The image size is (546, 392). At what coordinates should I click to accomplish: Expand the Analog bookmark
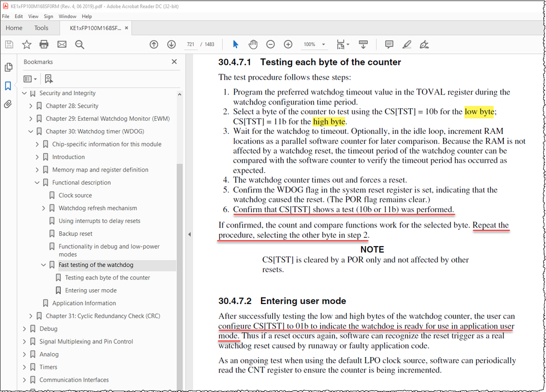point(25,354)
